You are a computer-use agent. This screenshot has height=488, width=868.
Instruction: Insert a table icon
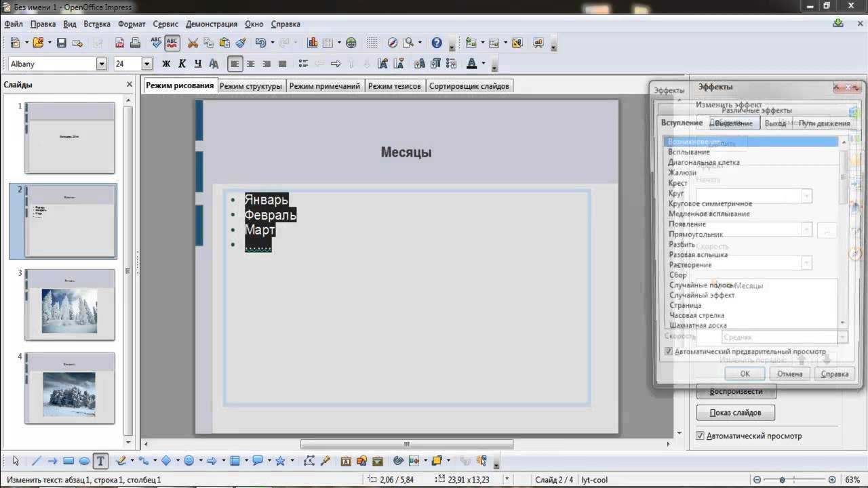point(328,43)
